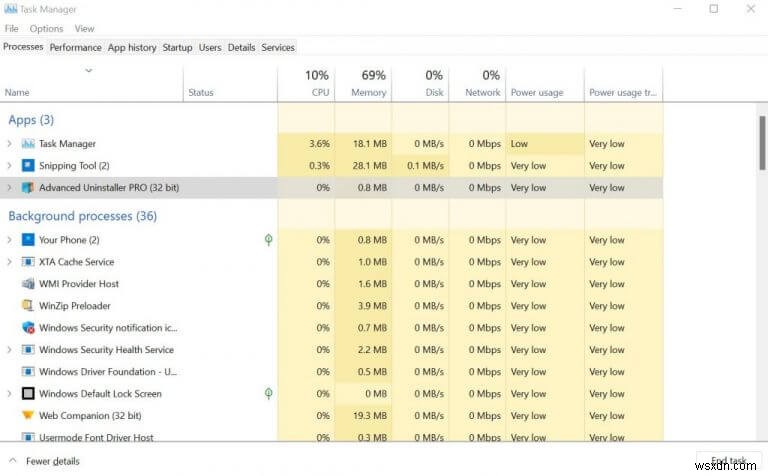Click the Your Phone process icon

(28, 240)
